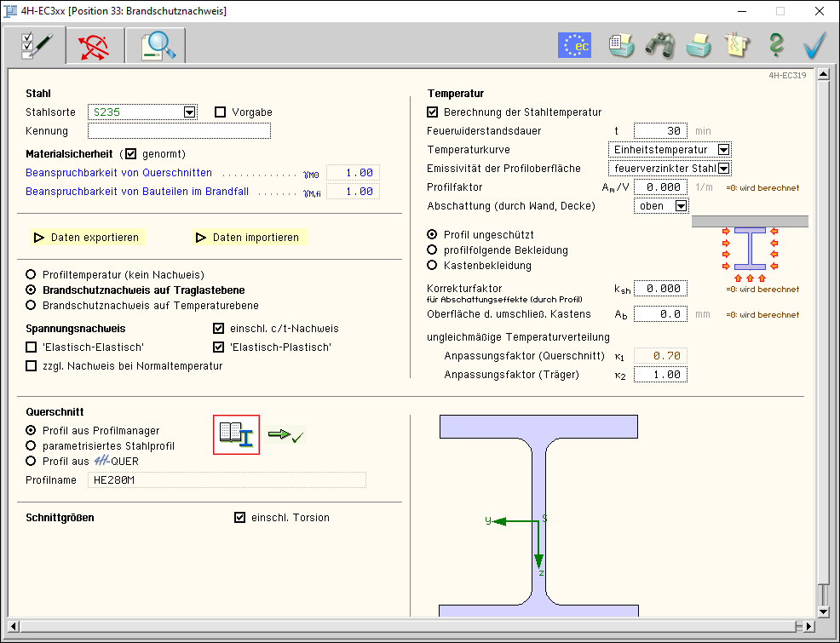The width and height of the screenshot is (840, 643).
Task: Expand the Temperaturkurve dropdown
Action: (723, 150)
